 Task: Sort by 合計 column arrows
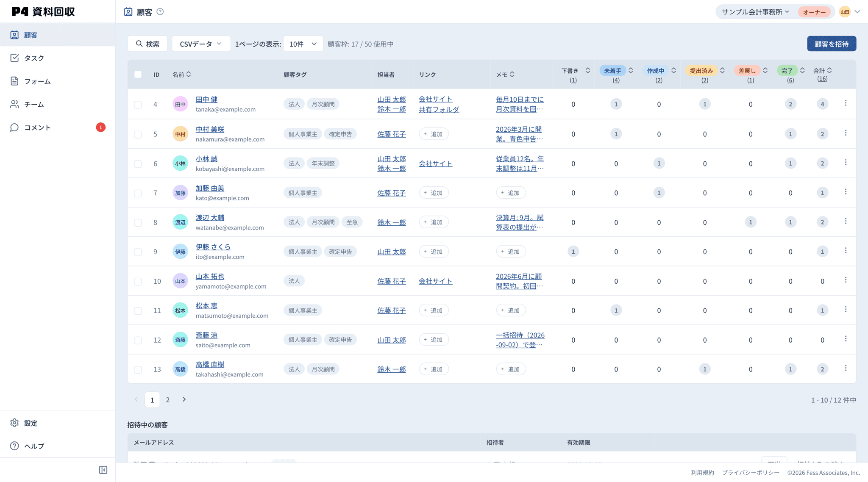pyautogui.click(x=829, y=70)
